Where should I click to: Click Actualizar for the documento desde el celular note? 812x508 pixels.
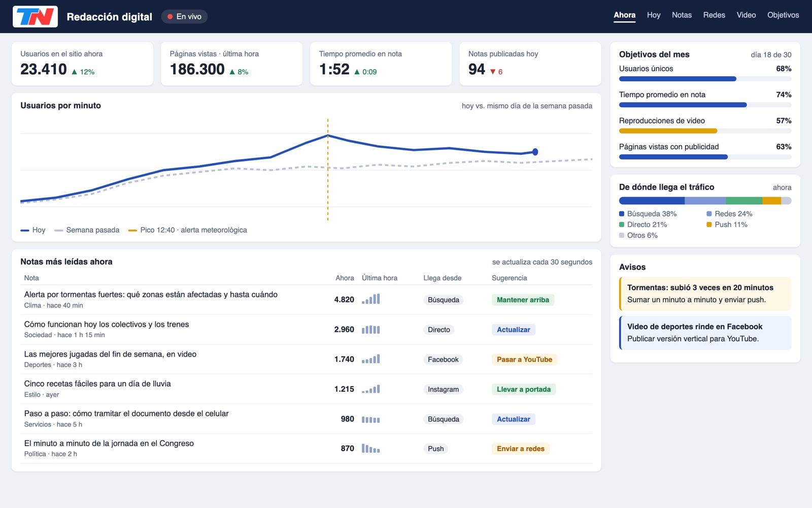click(x=513, y=419)
